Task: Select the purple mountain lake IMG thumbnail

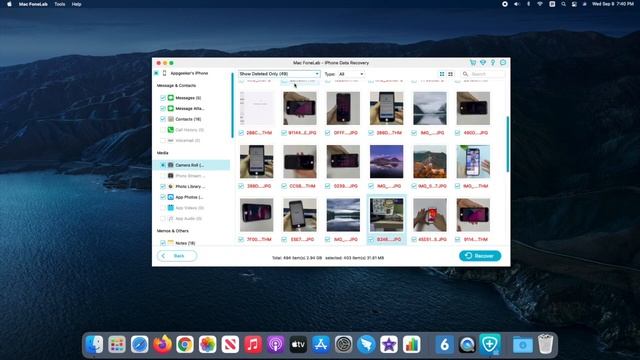Action: tap(386, 162)
